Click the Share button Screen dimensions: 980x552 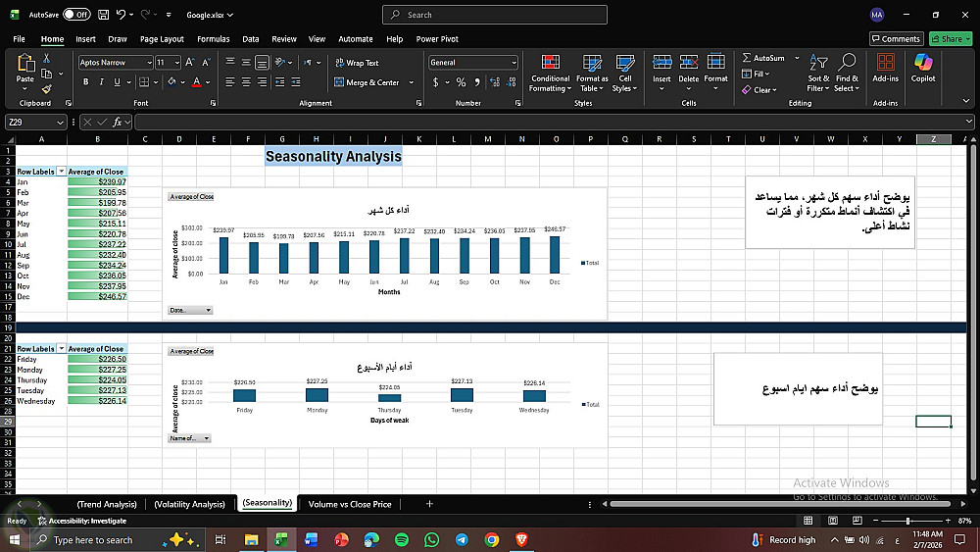[x=951, y=39]
